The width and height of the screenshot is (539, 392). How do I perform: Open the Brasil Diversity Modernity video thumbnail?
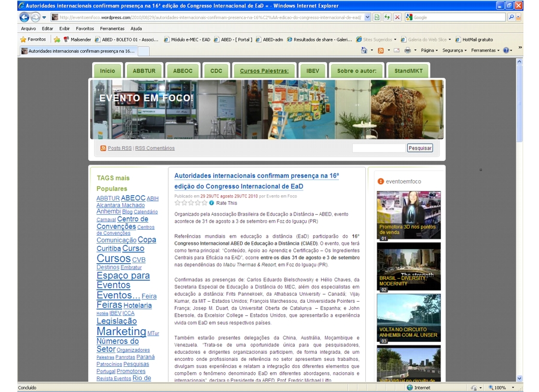408,266
